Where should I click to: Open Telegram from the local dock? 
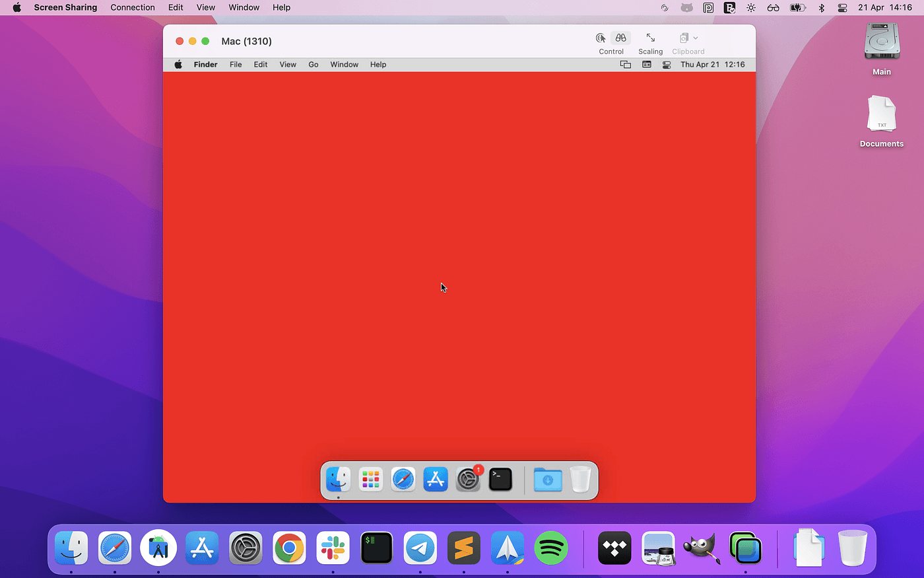tap(420, 548)
